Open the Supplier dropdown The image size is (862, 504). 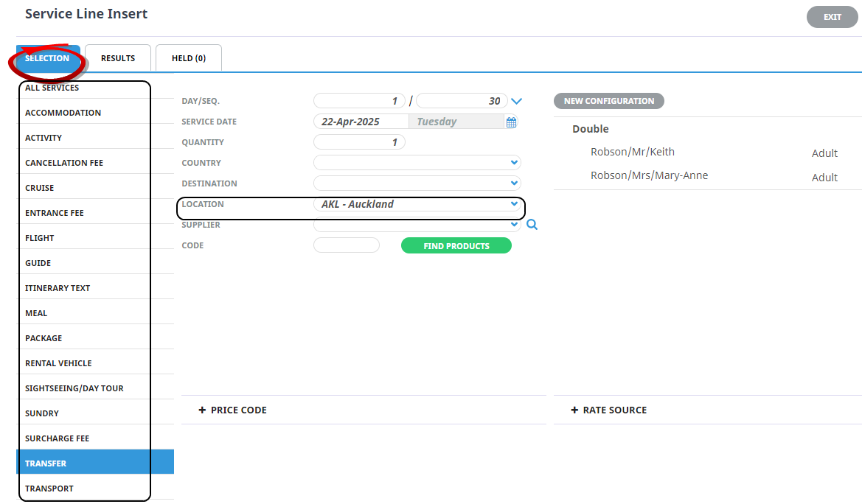[417, 225]
